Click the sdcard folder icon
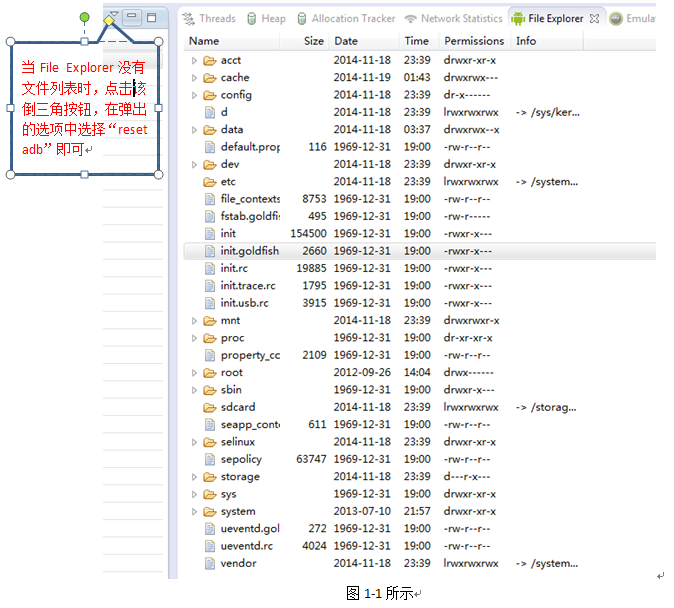The image size is (674, 608). (209, 407)
